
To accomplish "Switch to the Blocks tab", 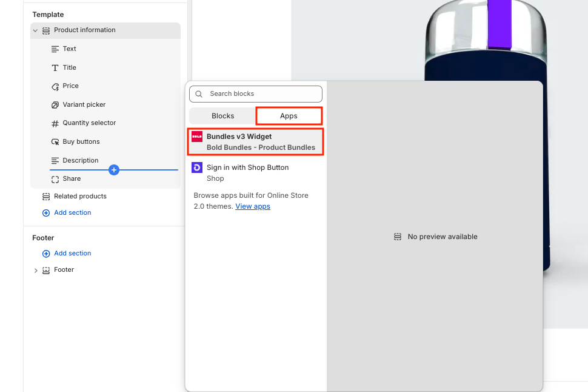I will click(222, 116).
